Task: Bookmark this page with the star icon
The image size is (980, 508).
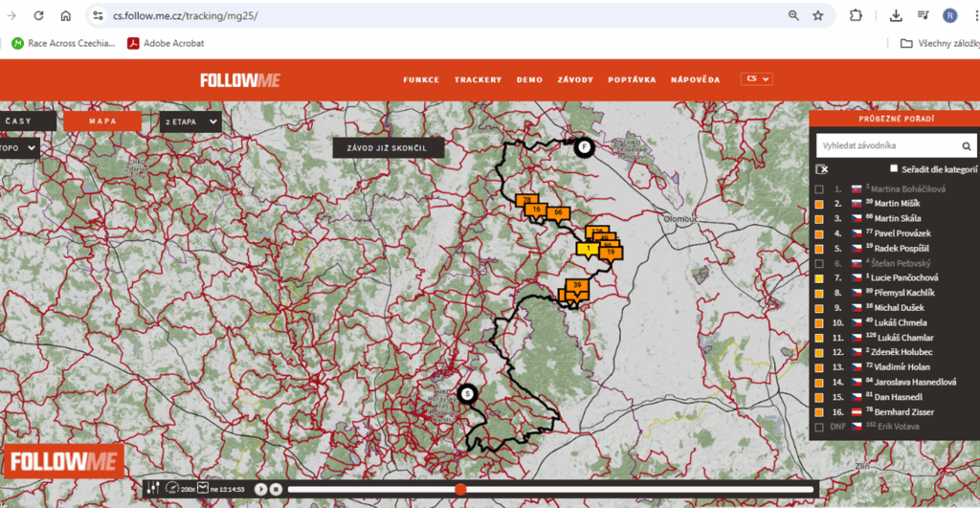Action: pyautogui.click(x=818, y=15)
